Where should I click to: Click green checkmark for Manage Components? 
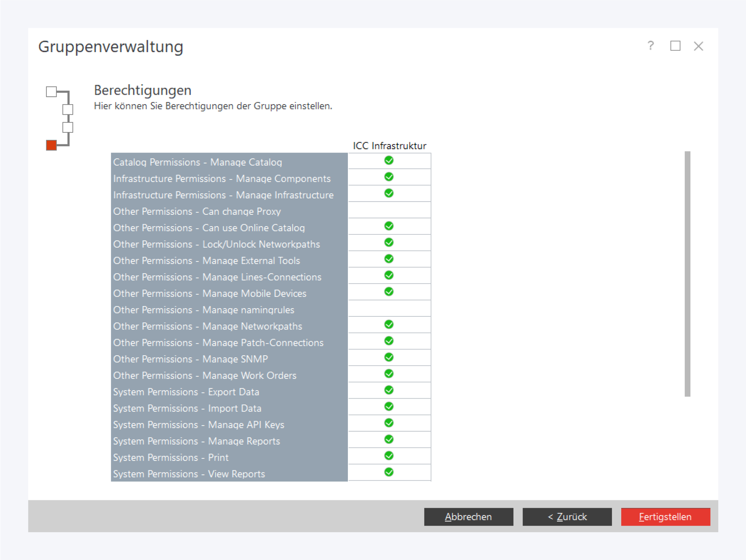(x=389, y=177)
